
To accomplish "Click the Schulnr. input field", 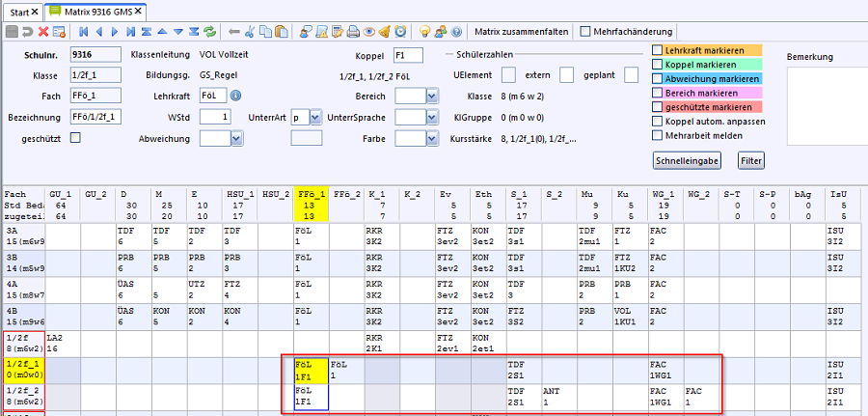I will (95, 54).
